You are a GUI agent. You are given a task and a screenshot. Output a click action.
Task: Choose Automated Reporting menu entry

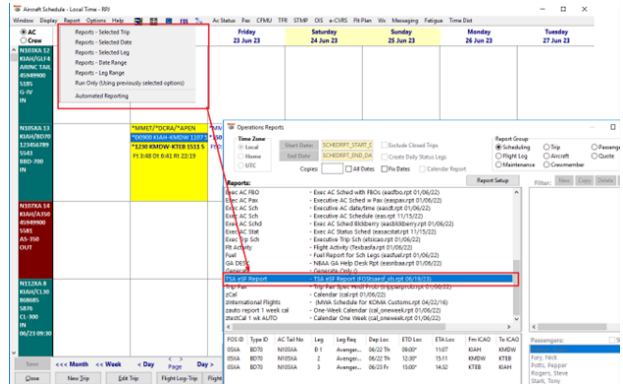click(102, 96)
